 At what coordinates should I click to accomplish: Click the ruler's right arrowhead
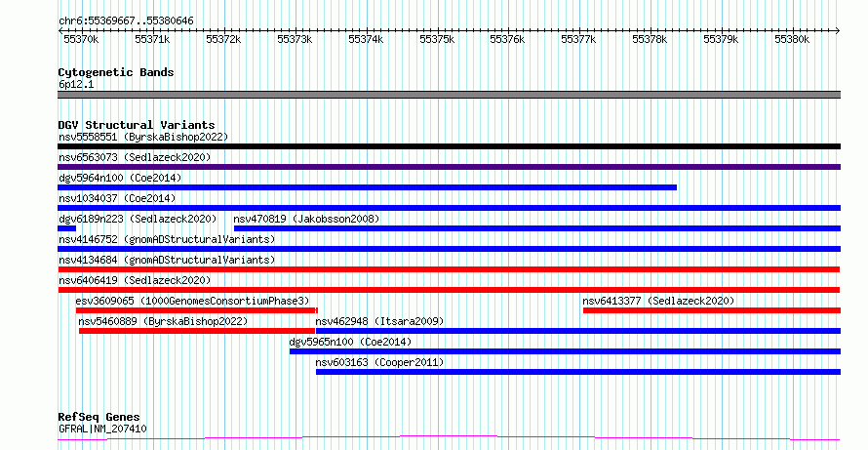[x=838, y=31]
